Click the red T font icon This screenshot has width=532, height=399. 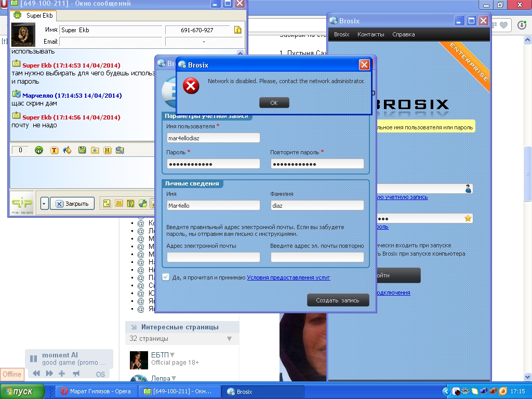tap(54, 150)
